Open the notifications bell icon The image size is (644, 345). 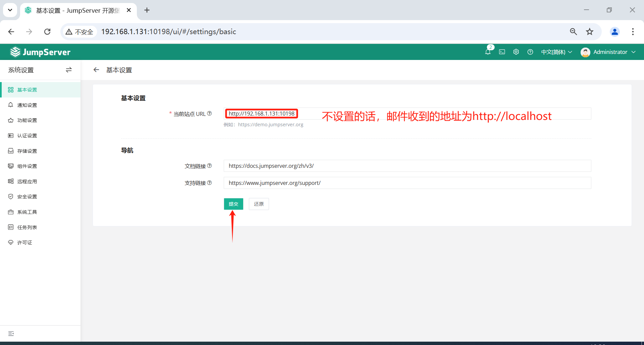pyautogui.click(x=488, y=52)
